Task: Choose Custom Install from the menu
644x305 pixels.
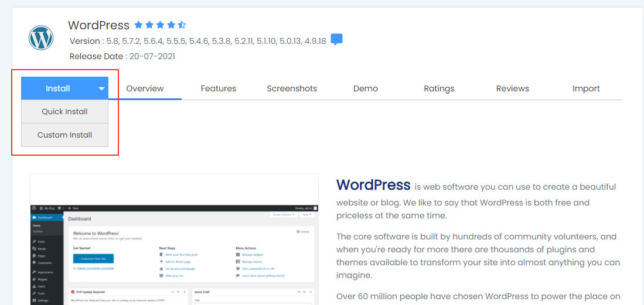Action: [x=64, y=135]
